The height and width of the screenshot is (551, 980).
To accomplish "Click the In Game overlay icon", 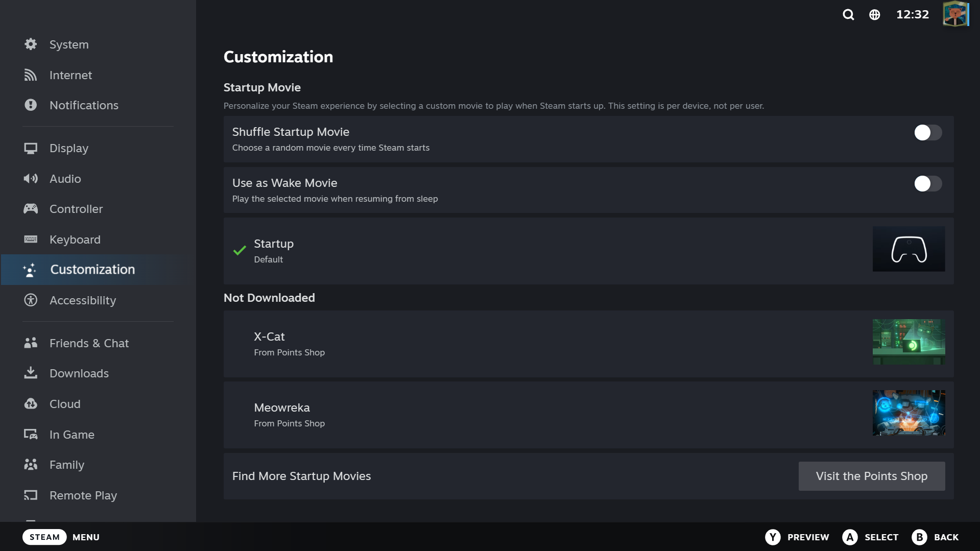I will (31, 435).
